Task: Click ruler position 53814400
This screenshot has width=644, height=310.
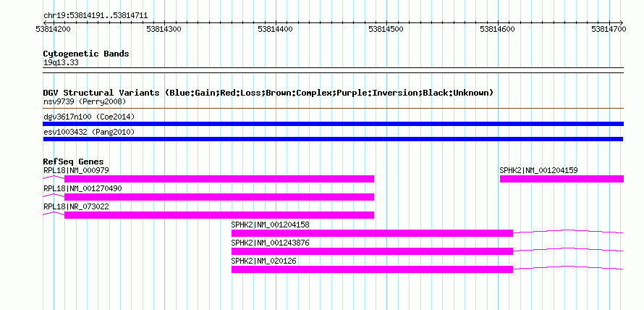Action: click(x=275, y=29)
